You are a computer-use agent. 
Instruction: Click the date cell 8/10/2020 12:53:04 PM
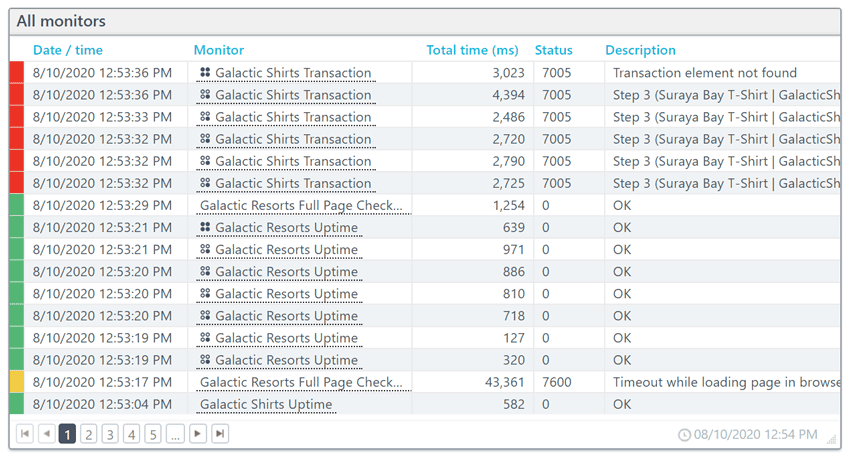point(102,404)
